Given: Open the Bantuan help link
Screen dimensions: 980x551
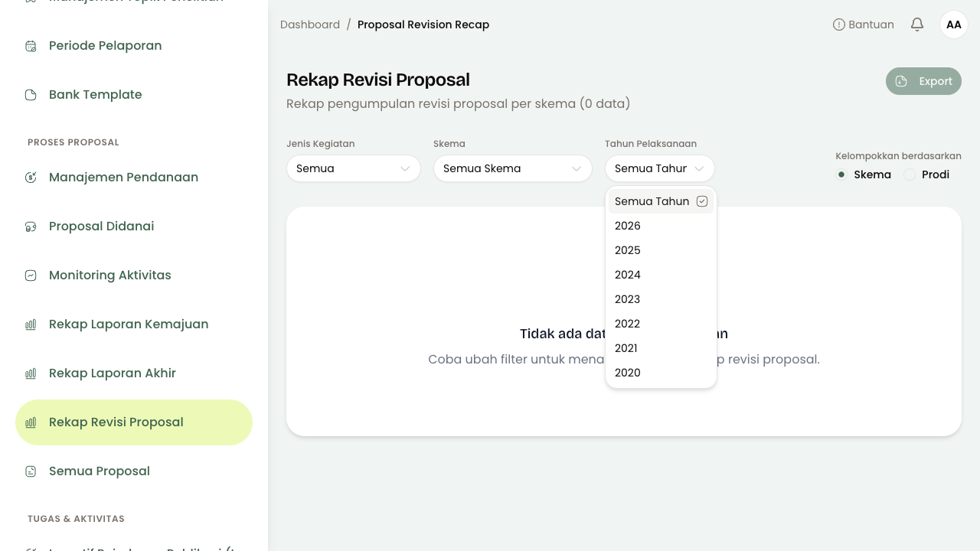Looking at the screenshot, I should [864, 24].
